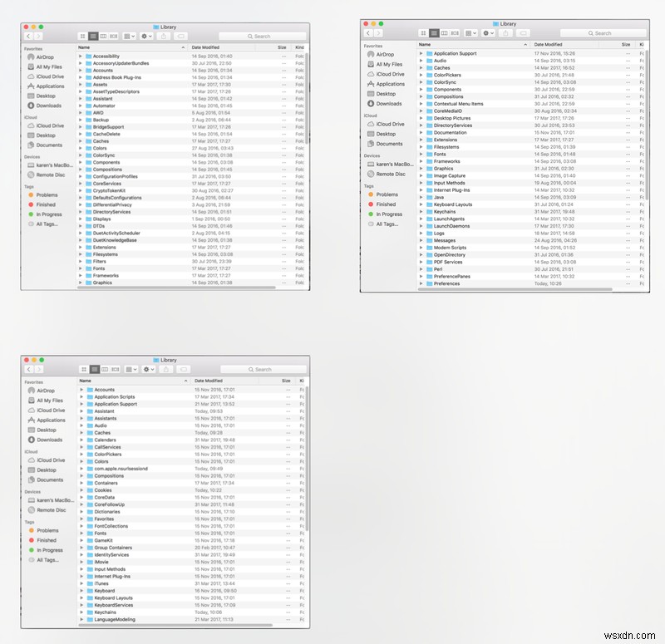
Task: Open Action gear menu in top-left window
Action: click(146, 37)
